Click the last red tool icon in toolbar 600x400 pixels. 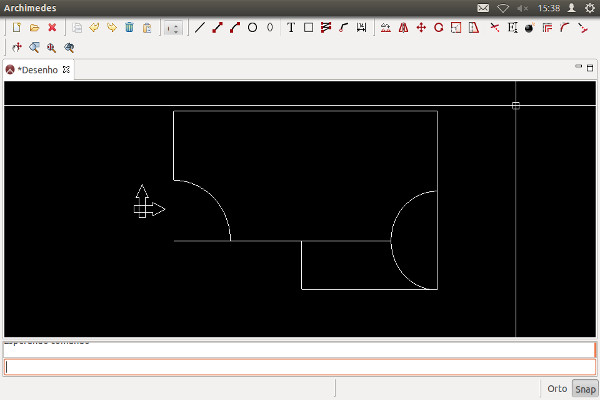click(582, 28)
